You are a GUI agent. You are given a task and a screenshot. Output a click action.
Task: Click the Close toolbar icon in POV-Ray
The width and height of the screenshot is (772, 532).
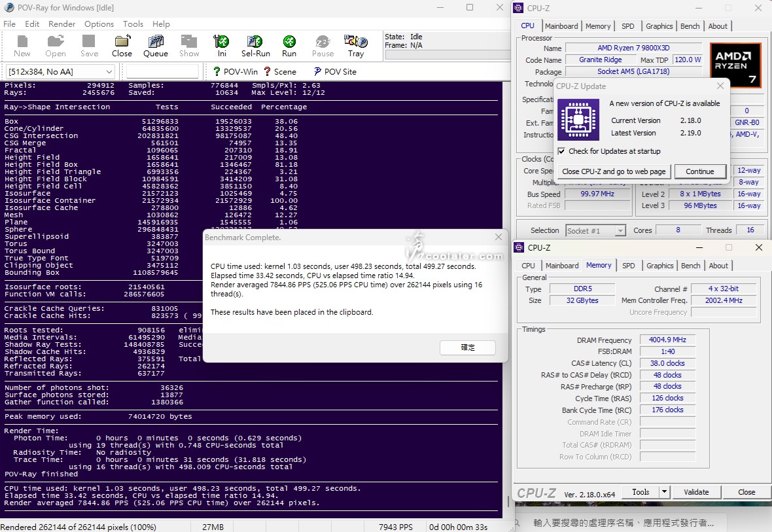pyautogui.click(x=122, y=46)
